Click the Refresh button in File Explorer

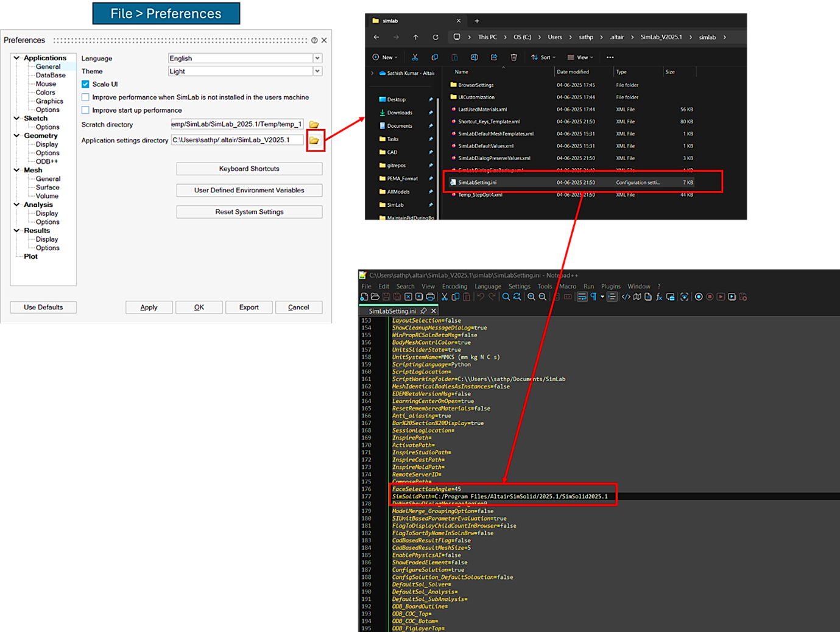[436, 37]
